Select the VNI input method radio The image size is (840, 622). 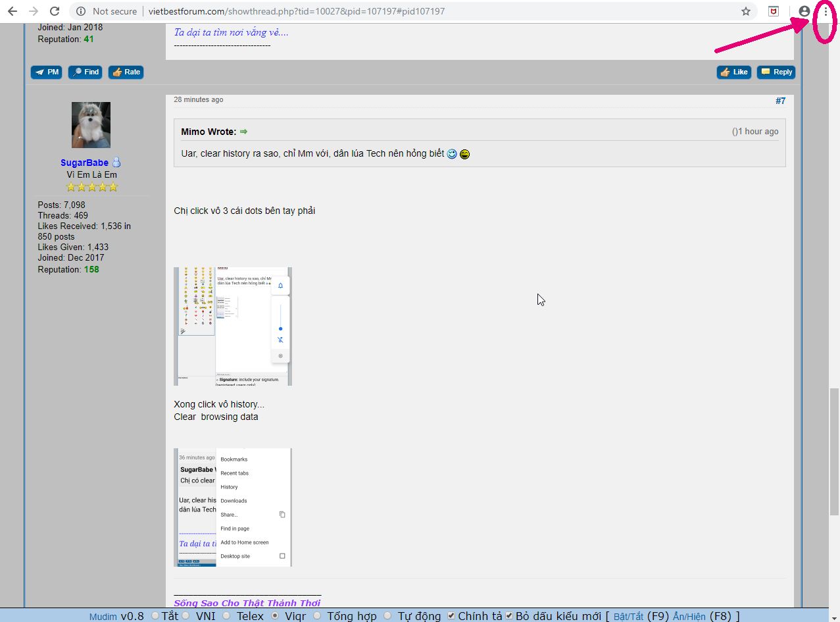(x=187, y=616)
